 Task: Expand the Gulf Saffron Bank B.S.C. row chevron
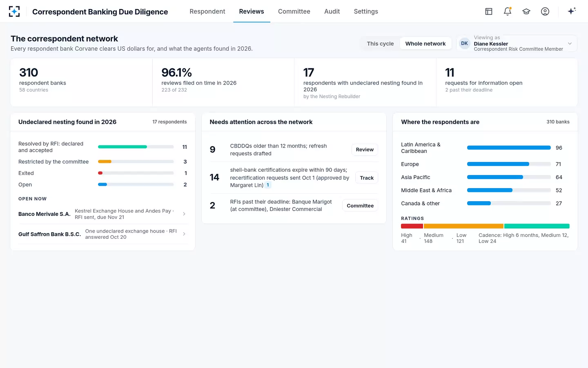(x=184, y=234)
